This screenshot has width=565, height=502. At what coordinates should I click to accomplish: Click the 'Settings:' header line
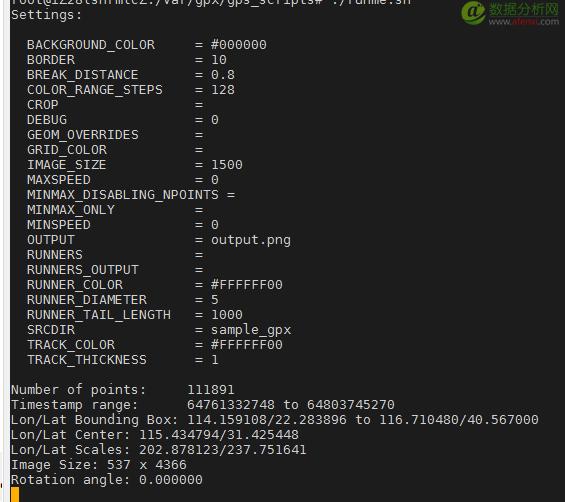[46, 15]
